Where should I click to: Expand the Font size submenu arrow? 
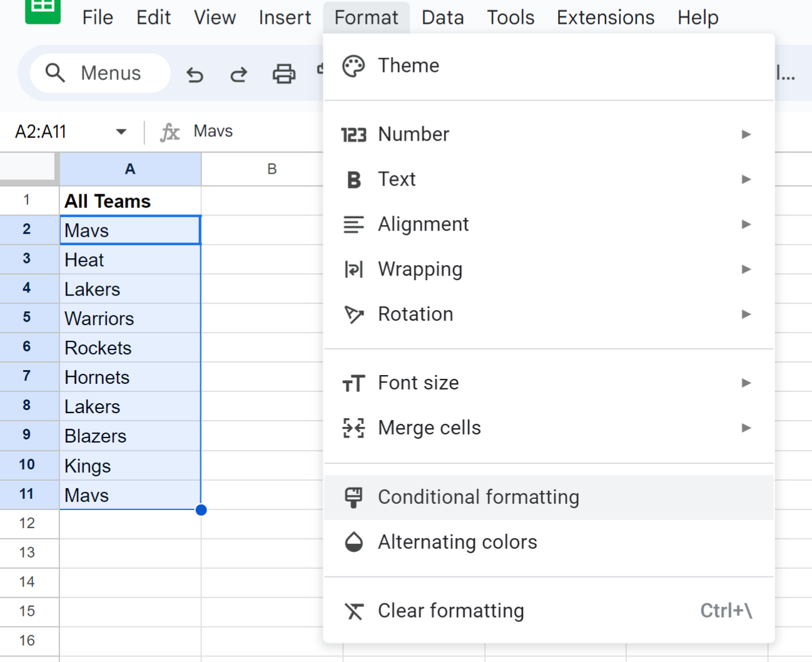pos(746,383)
